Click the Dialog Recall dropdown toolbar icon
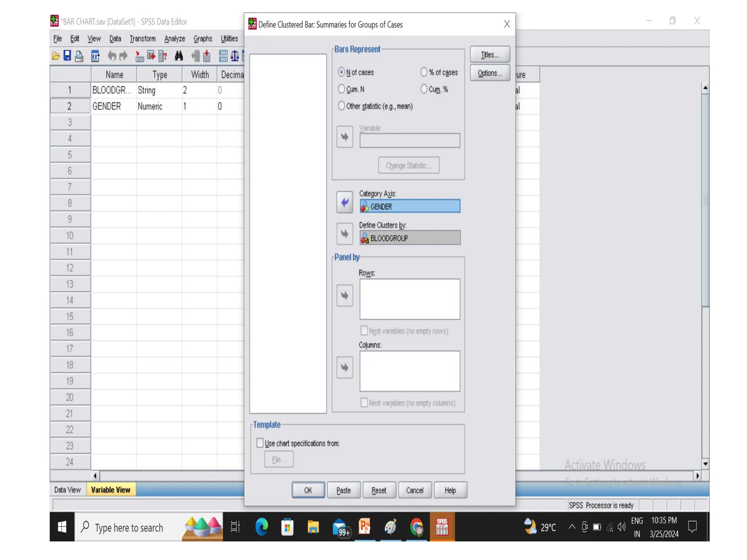 [95, 56]
